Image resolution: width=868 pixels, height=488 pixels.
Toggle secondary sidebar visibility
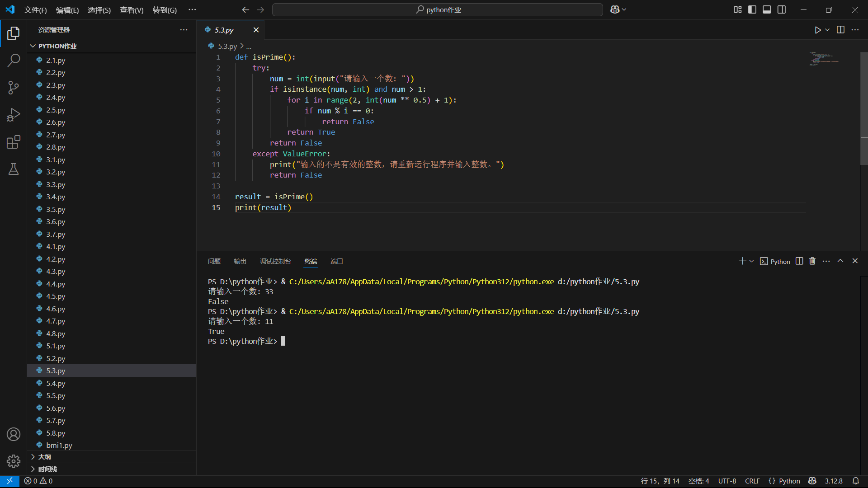(x=782, y=9)
